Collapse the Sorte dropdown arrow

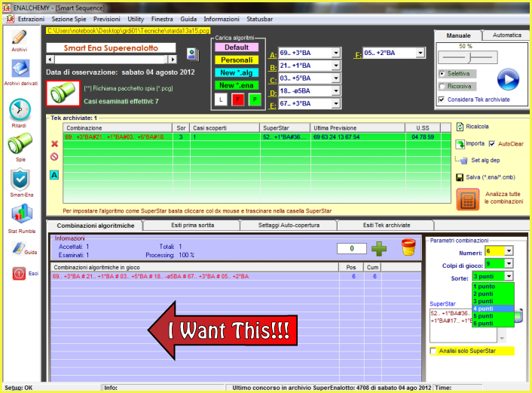(509, 277)
